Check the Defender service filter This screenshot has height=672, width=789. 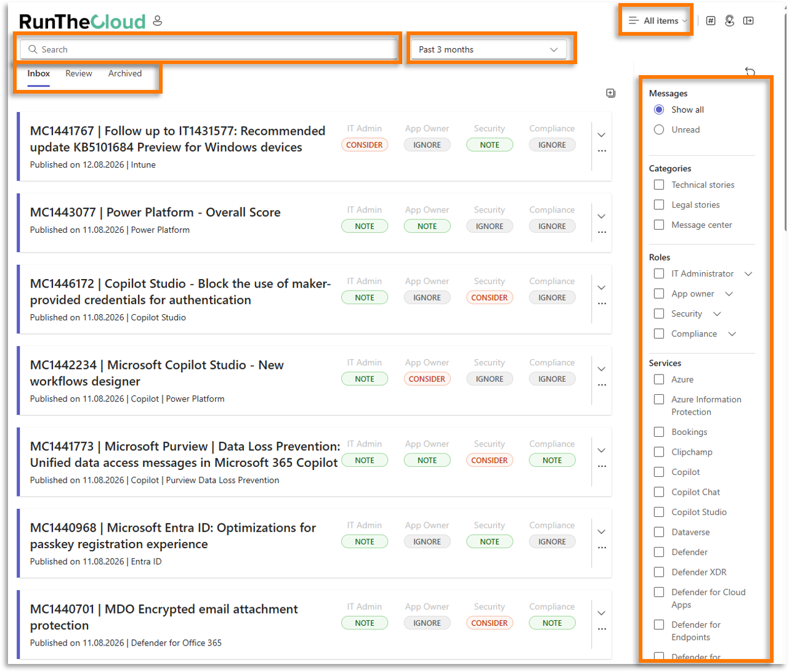659,552
